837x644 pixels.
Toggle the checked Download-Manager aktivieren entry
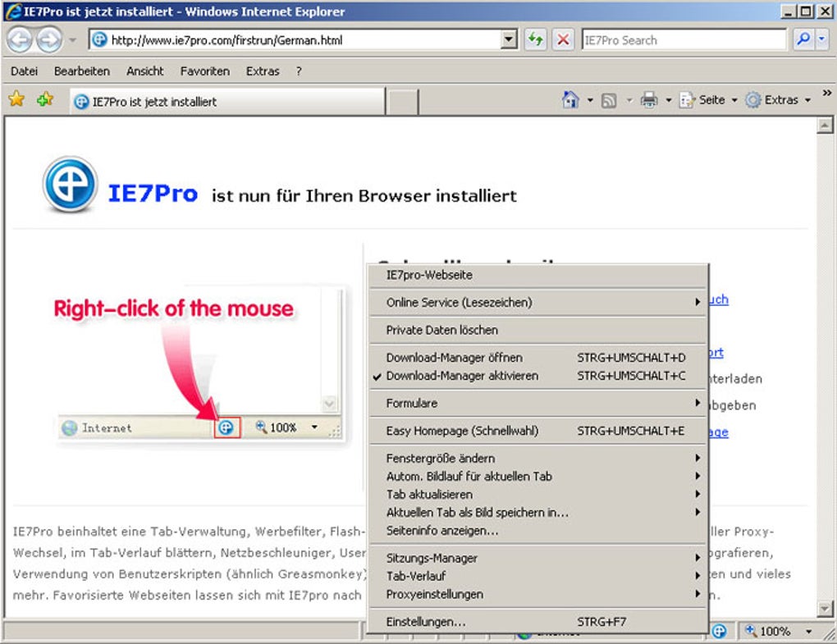click(538, 376)
